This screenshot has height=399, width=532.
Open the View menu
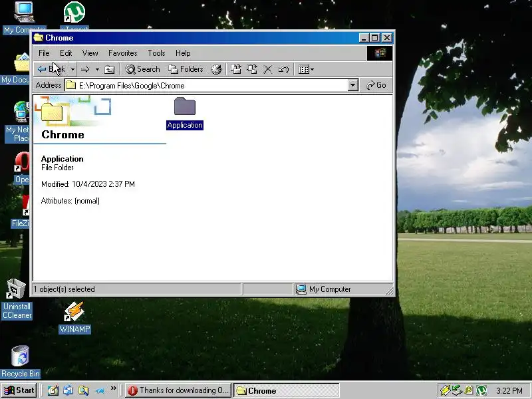click(90, 53)
